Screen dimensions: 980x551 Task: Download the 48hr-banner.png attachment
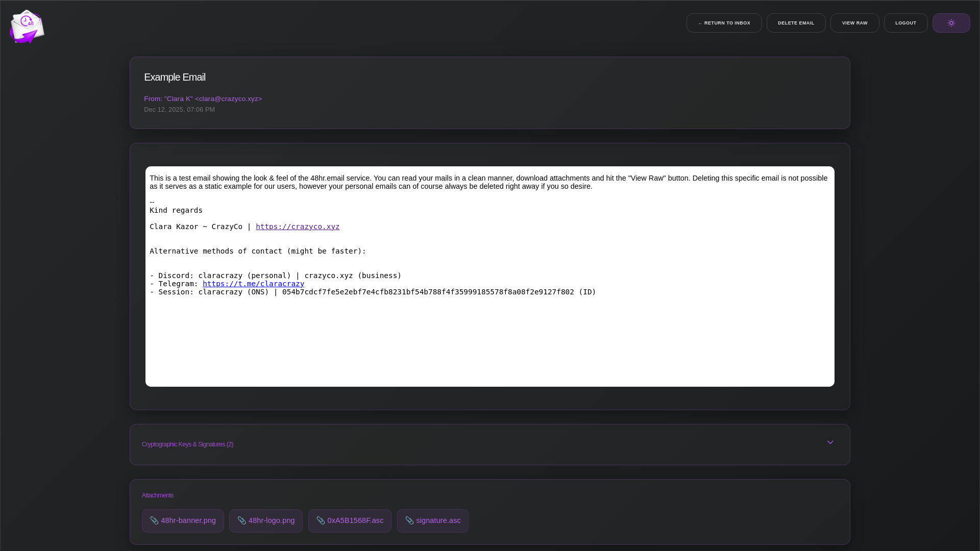pos(188,520)
